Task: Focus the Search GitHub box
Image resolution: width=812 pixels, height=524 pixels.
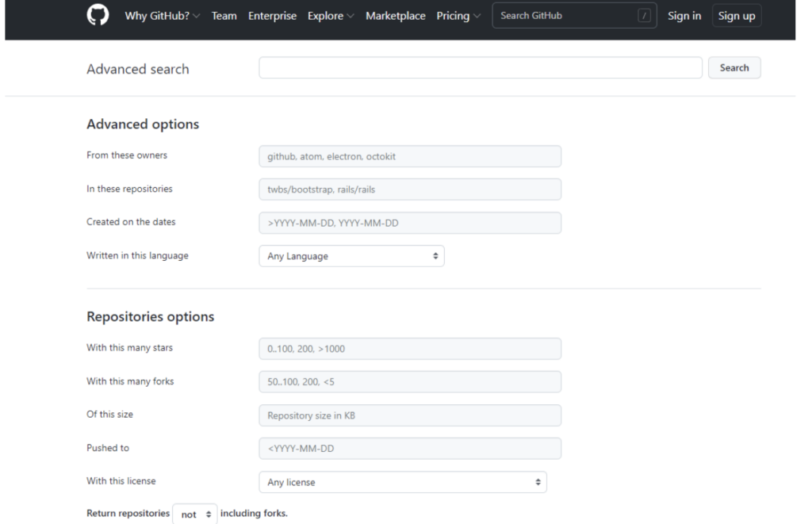Action: [574, 16]
